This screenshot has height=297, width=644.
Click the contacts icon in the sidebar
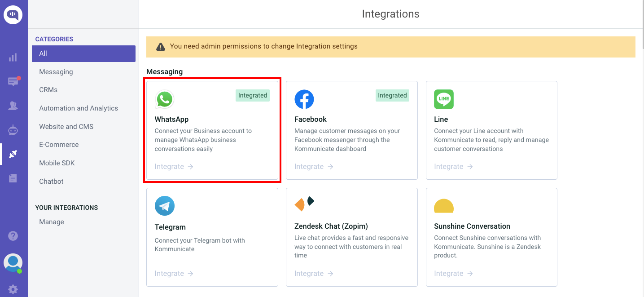pos(13,106)
